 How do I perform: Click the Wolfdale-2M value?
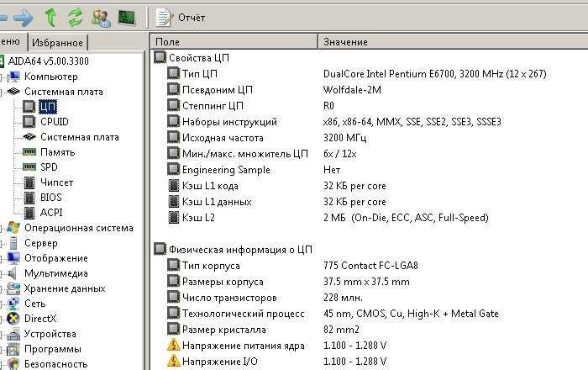pos(352,90)
